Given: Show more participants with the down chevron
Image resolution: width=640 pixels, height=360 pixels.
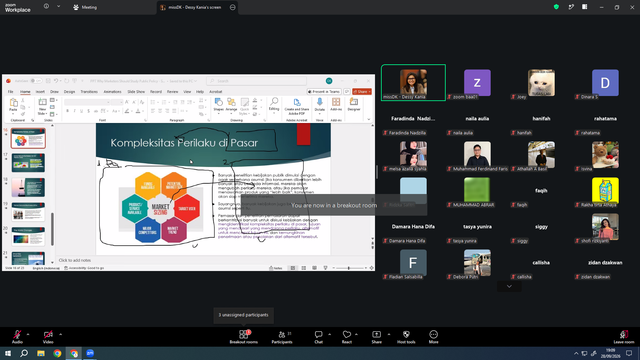Looking at the screenshot, I should point(509,286).
